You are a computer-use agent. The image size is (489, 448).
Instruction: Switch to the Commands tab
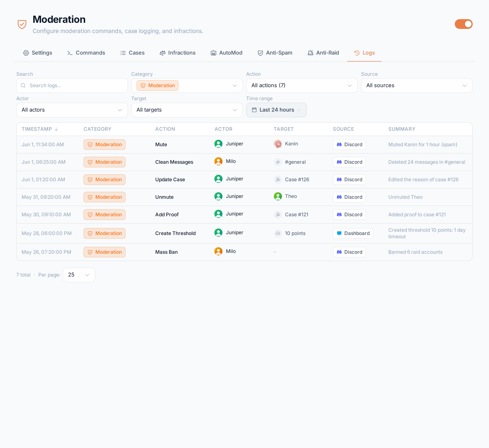pos(86,53)
